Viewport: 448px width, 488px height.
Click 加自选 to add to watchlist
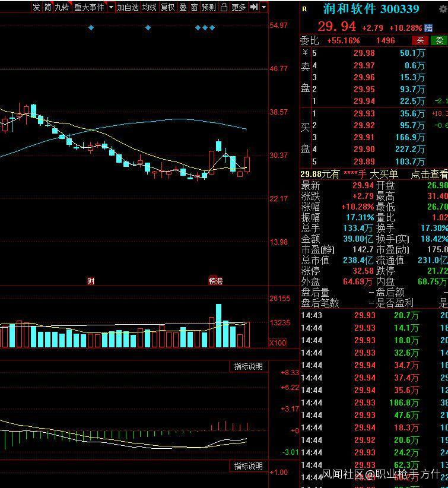[128, 7]
